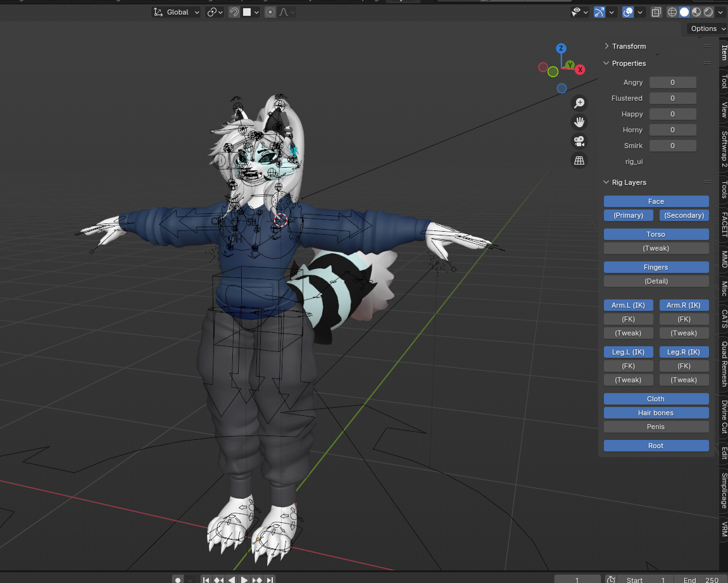728x583 pixels.
Task: Switch to material preview shading
Action: [x=696, y=12]
